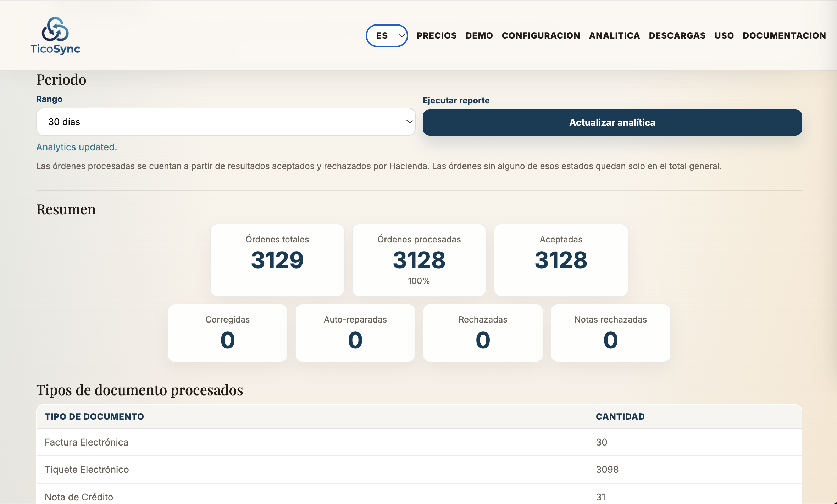Click the Notas rechazadas summary card
Screen dimensions: 837x504
click(611, 333)
